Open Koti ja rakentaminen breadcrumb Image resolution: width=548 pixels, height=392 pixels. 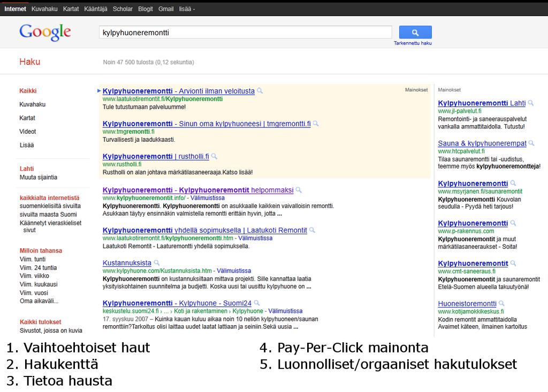pos(201,311)
